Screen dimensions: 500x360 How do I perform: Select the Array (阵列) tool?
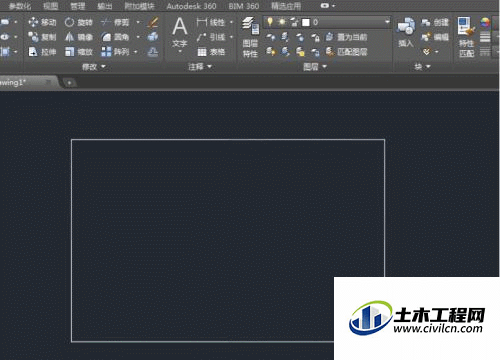coord(115,52)
